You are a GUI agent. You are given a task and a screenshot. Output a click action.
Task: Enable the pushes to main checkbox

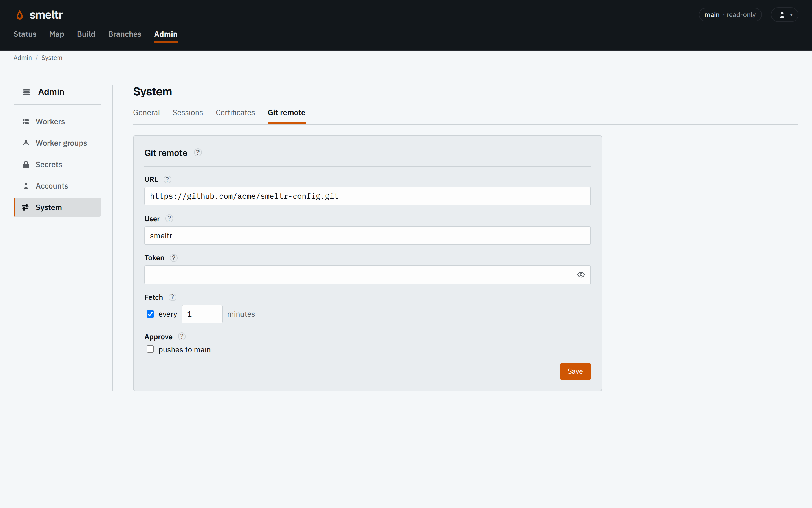click(x=150, y=349)
